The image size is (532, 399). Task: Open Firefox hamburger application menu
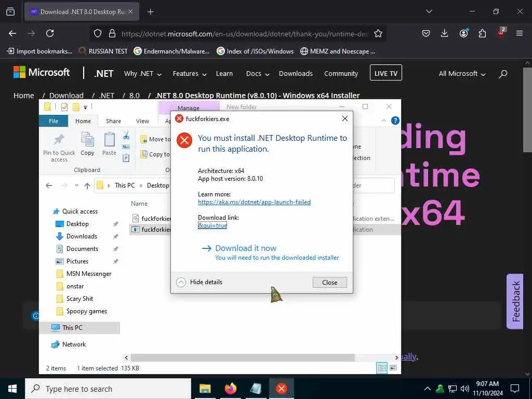coord(520,33)
